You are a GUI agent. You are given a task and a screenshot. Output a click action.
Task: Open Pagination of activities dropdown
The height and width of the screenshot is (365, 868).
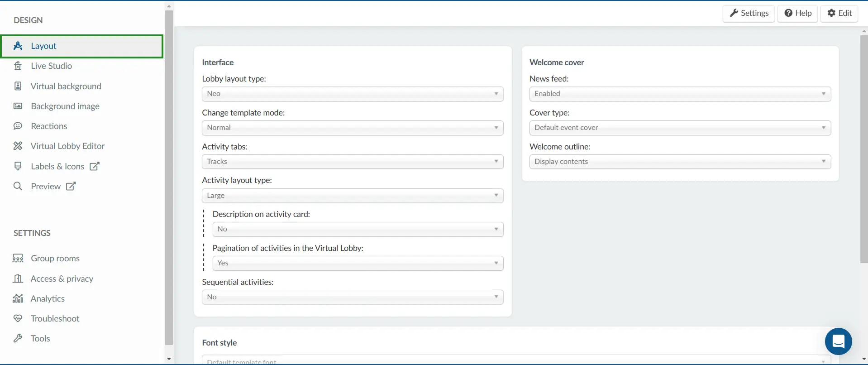point(358,263)
